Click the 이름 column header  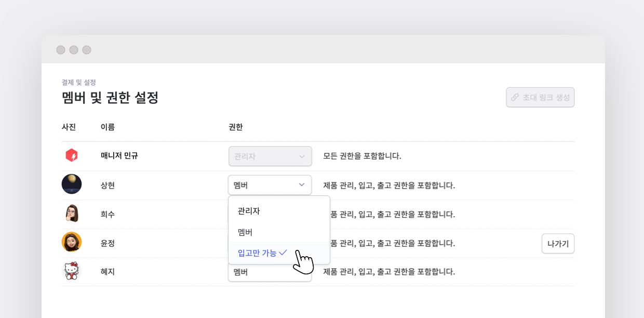pyautogui.click(x=108, y=127)
